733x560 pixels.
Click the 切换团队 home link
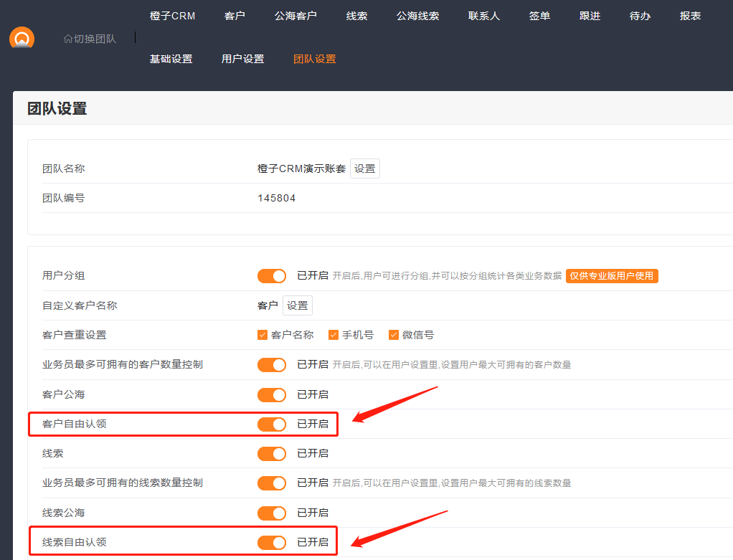pyautogui.click(x=90, y=39)
